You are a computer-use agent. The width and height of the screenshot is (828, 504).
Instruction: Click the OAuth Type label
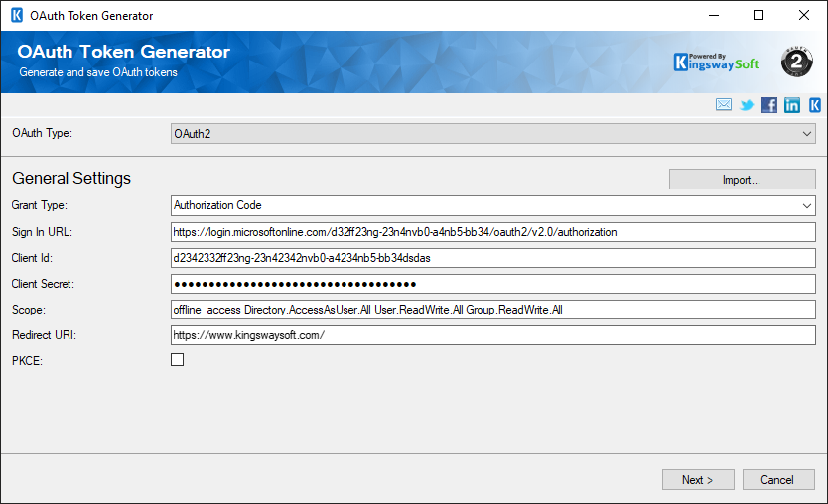[x=43, y=133]
